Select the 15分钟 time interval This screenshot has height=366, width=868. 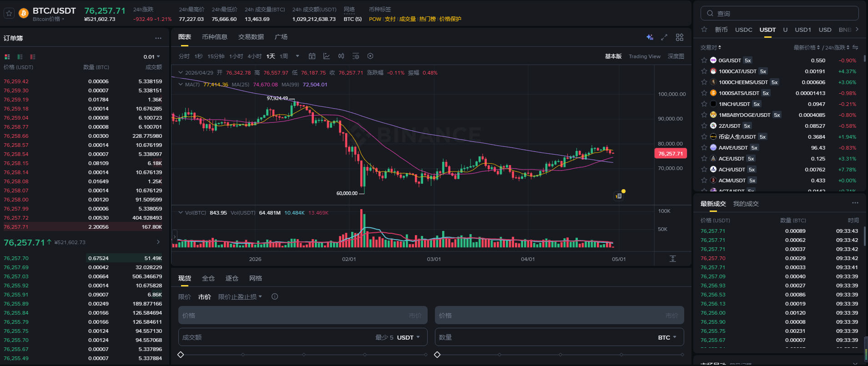point(216,56)
